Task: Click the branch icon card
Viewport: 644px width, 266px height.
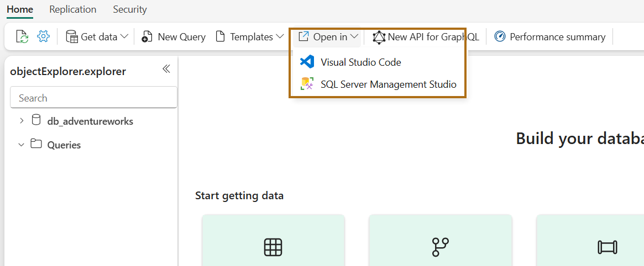Action: 441,240
